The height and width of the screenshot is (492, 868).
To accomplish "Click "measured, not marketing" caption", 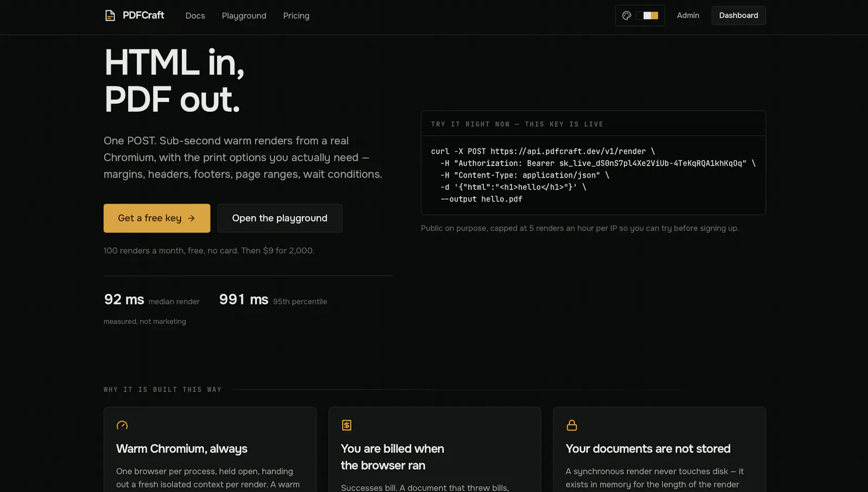I will [x=145, y=321].
